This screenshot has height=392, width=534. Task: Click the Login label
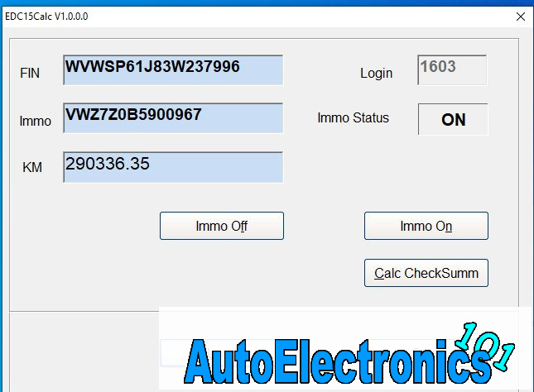[x=376, y=73]
